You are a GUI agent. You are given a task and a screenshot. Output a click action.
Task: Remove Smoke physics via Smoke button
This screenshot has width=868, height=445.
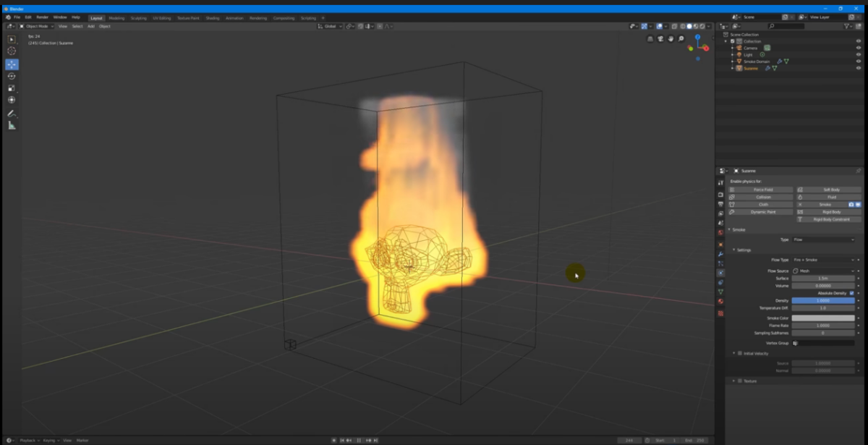[x=822, y=204]
